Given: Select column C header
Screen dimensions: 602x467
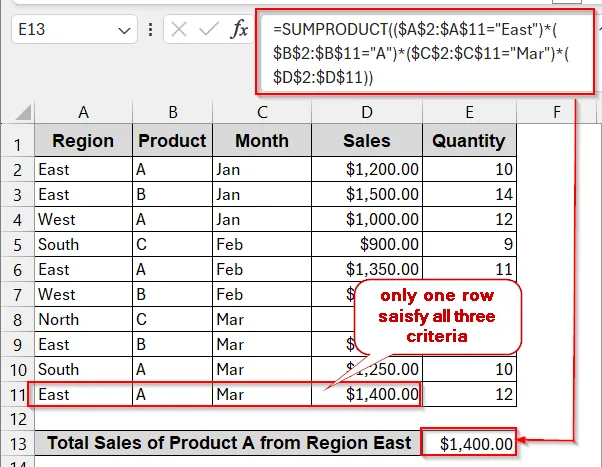Looking at the screenshot, I should 262,112.
